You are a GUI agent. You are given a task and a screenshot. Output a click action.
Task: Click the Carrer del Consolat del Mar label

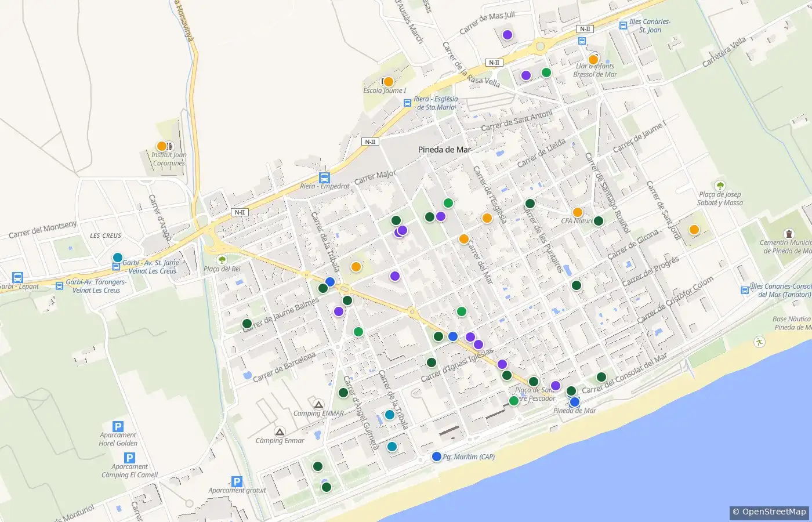coord(625,374)
